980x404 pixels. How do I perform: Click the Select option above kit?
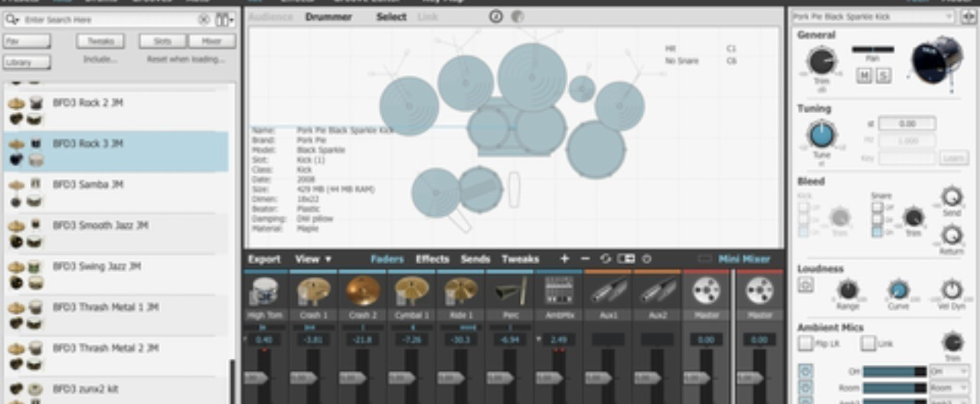coord(391,16)
